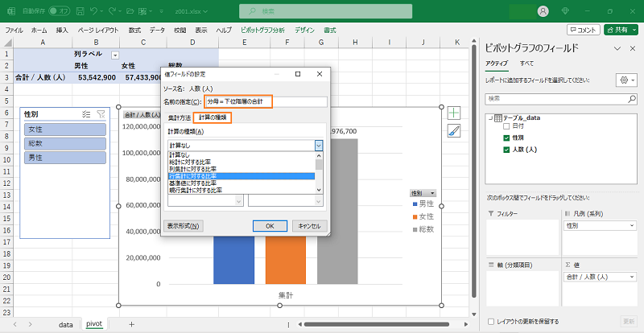Check the 日付 field checkbox
This screenshot has height=333, width=644.
tap(506, 127)
